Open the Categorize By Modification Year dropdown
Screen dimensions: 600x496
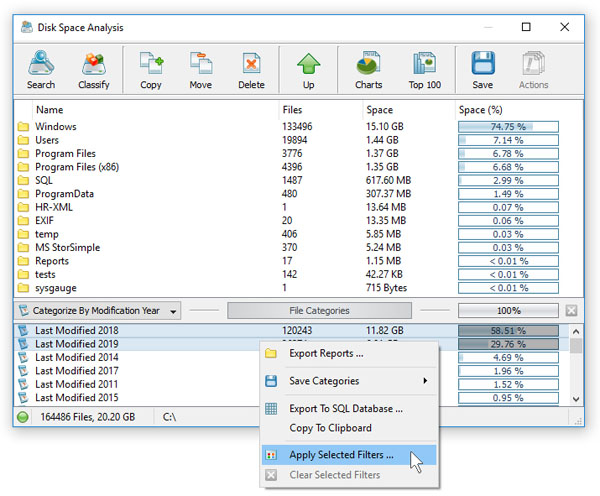click(98, 311)
